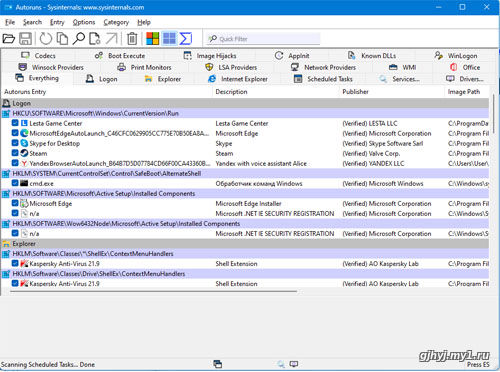
Task: Open the Boot Execute tab
Action: tap(120, 56)
